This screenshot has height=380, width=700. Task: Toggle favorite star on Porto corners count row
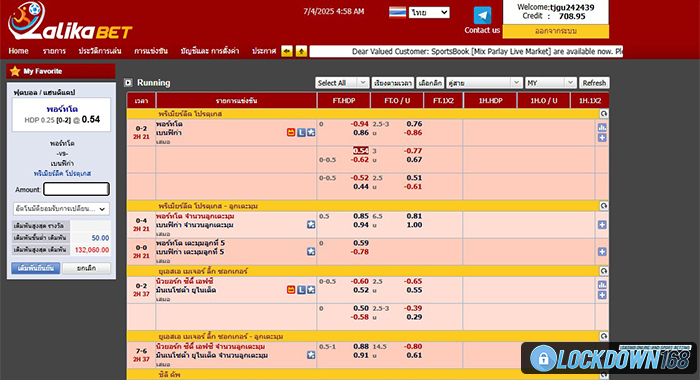[x=311, y=225]
